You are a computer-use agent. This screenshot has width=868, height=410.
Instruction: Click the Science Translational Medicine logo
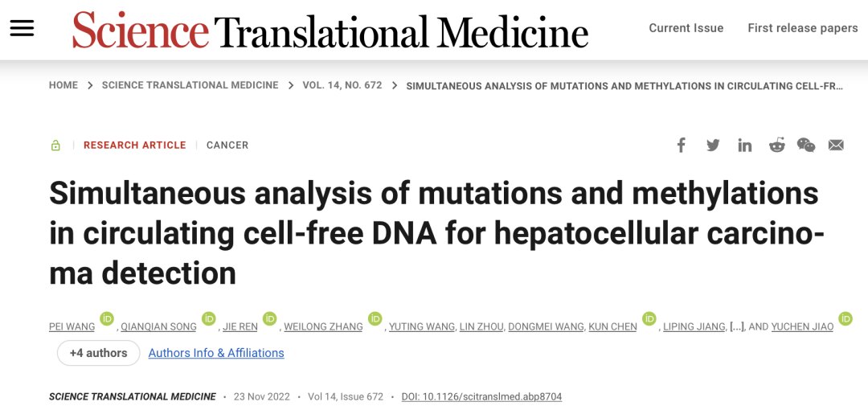coord(330,31)
